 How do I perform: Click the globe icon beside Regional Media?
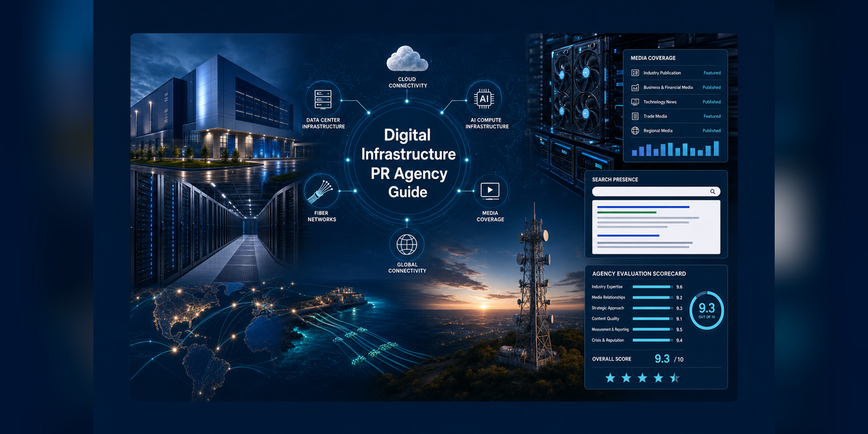coord(635,131)
